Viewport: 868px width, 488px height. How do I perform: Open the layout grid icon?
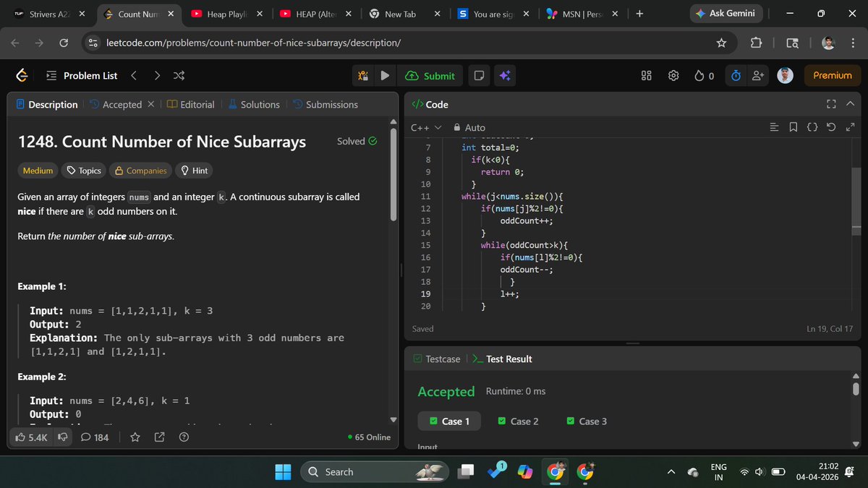click(x=647, y=75)
